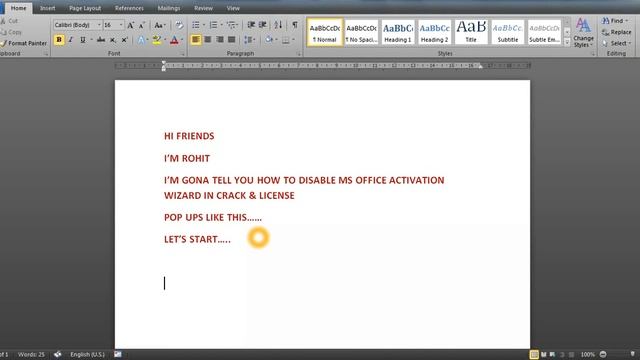Decrease paragraph indent
The image size is (640, 360).
(251, 25)
